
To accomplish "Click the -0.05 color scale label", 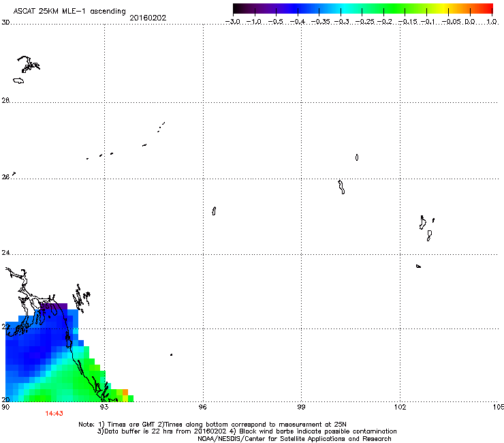I will [452, 22].
